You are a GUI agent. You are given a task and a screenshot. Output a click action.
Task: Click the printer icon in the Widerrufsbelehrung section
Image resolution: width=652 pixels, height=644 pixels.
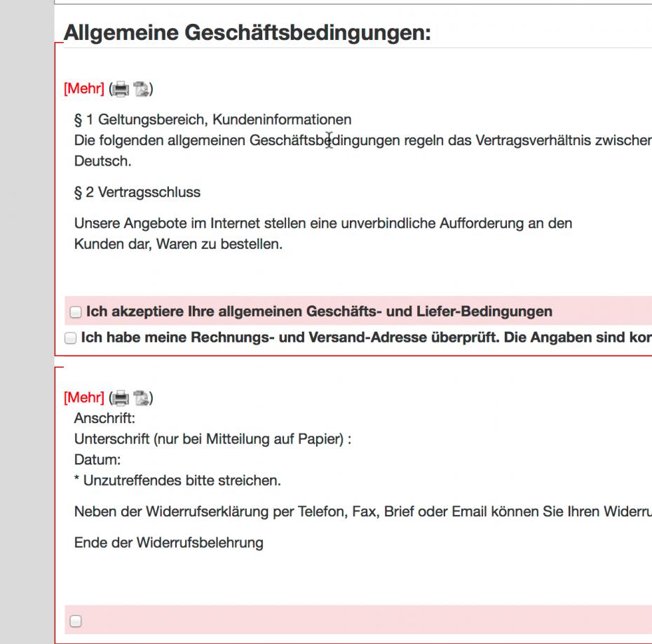click(x=121, y=398)
